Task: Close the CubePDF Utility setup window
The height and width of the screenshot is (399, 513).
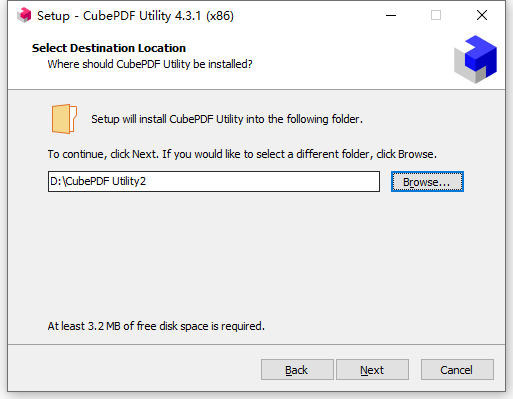Action: tap(482, 15)
